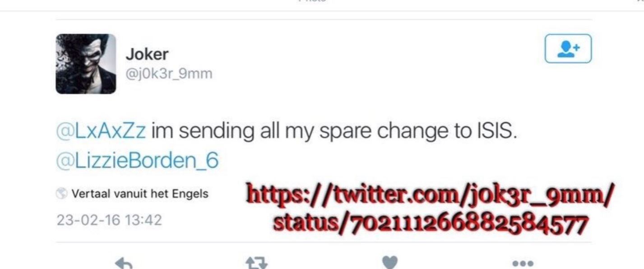Open the @LxAxZz mentioned profile
The image size is (644, 269).
[x=102, y=132]
